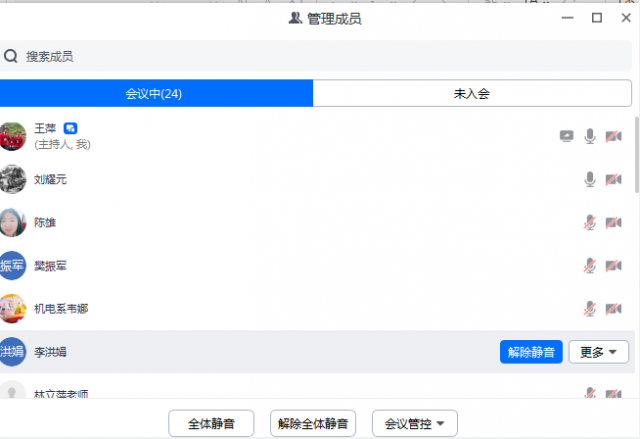
Task: Switch to the 未入会 tab
Action: pos(471,94)
